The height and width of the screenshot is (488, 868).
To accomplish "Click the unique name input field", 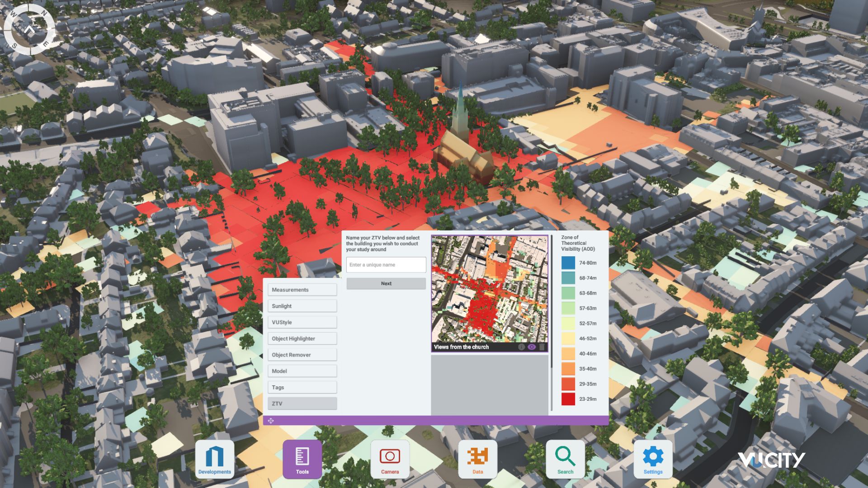I will [386, 265].
